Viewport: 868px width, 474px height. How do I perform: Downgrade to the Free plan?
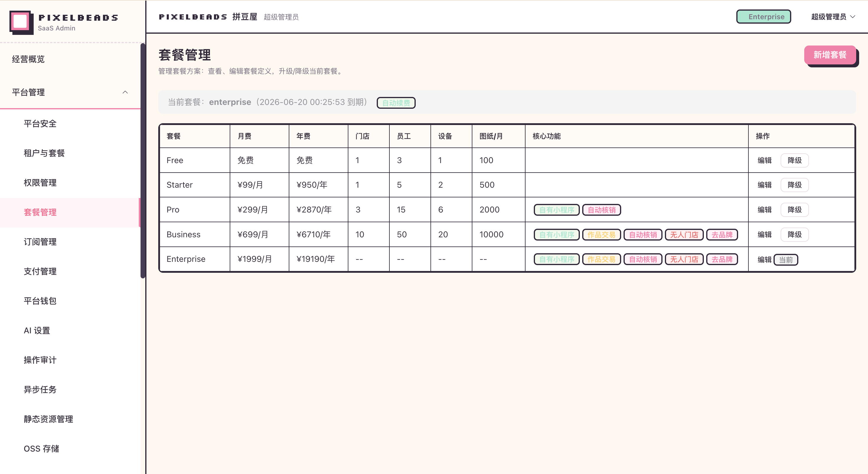pyautogui.click(x=794, y=160)
